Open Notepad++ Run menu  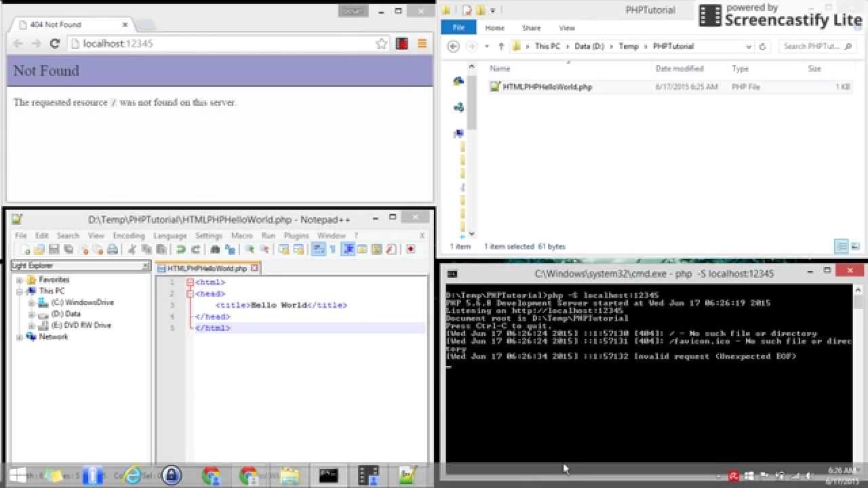click(x=269, y=235)
